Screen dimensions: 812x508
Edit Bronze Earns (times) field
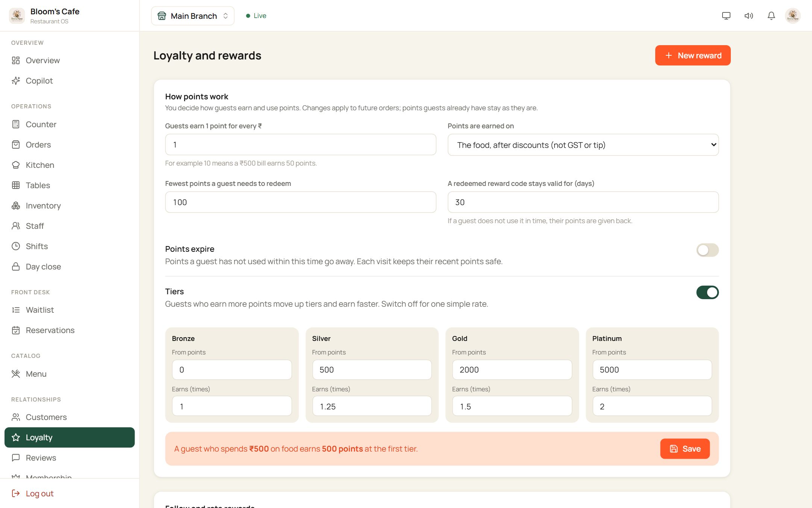(x=232, y=406)
